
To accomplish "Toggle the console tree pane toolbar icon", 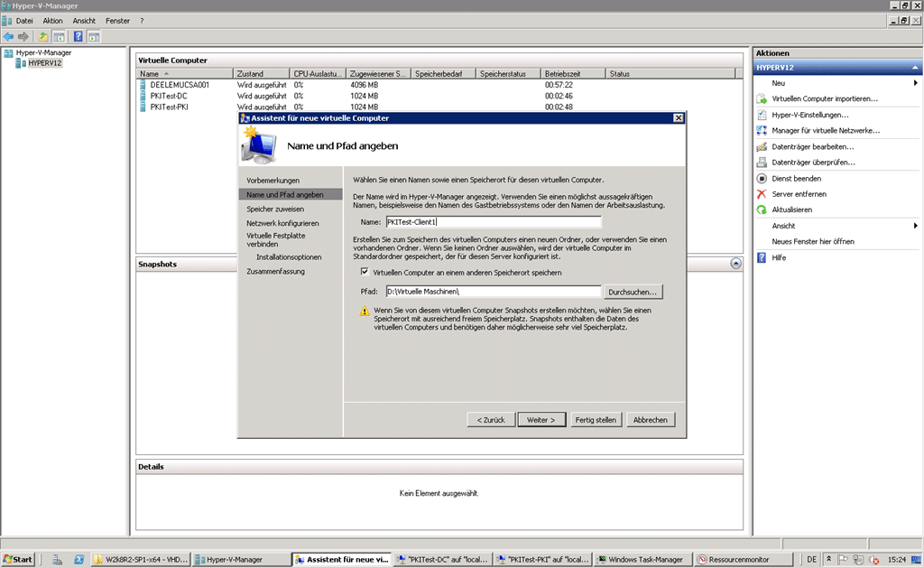I will coord(59,36).
